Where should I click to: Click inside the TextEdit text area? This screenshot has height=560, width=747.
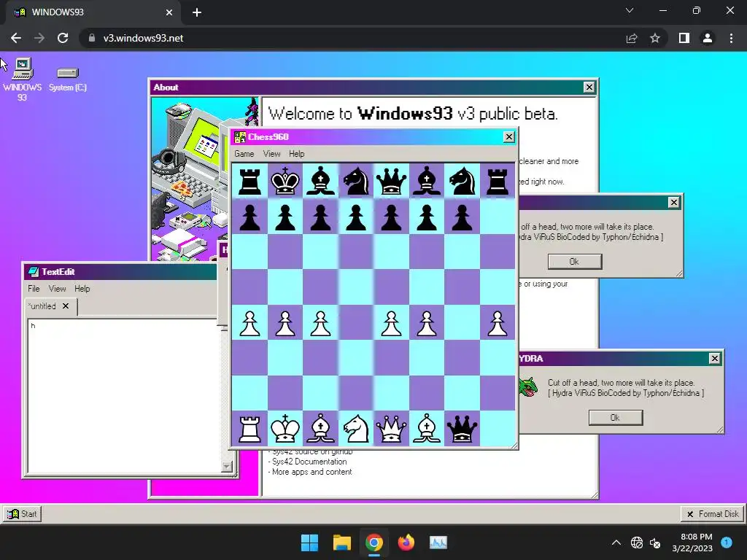(124, 395)
